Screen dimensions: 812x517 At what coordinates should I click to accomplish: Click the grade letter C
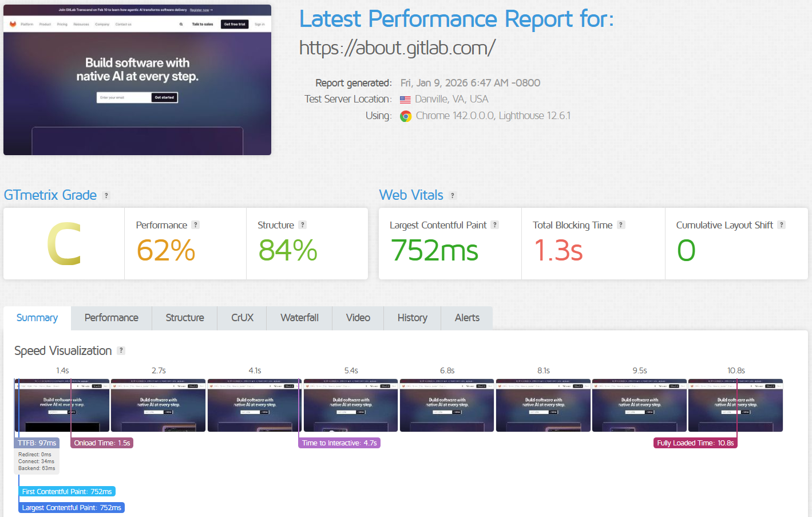[64, 244]
